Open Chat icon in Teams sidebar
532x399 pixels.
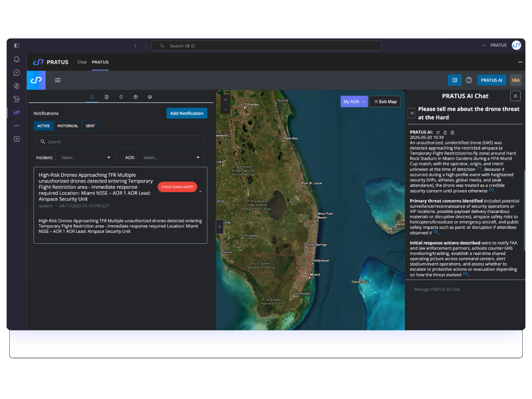coord(17,73)
